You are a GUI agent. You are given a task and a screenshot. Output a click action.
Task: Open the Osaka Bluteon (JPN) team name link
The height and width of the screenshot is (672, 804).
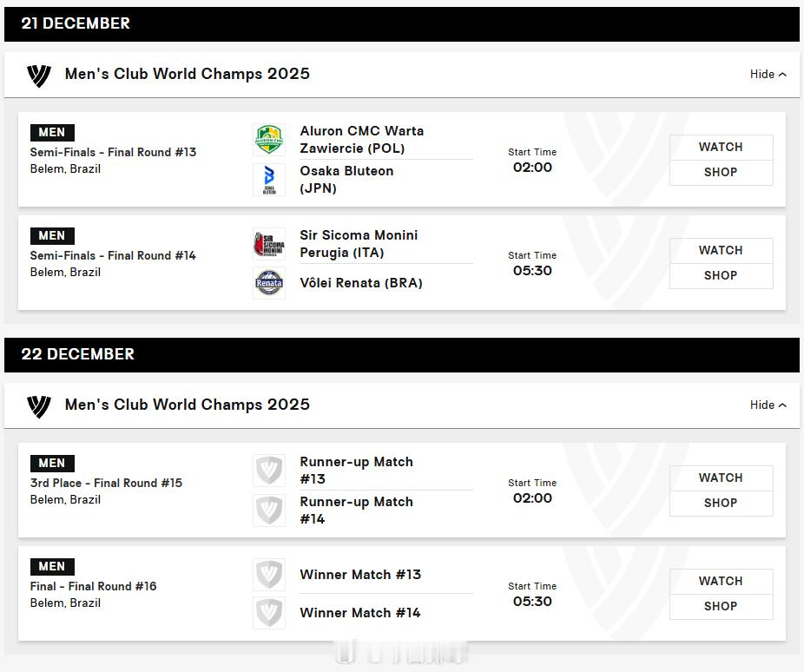(346, 180)
